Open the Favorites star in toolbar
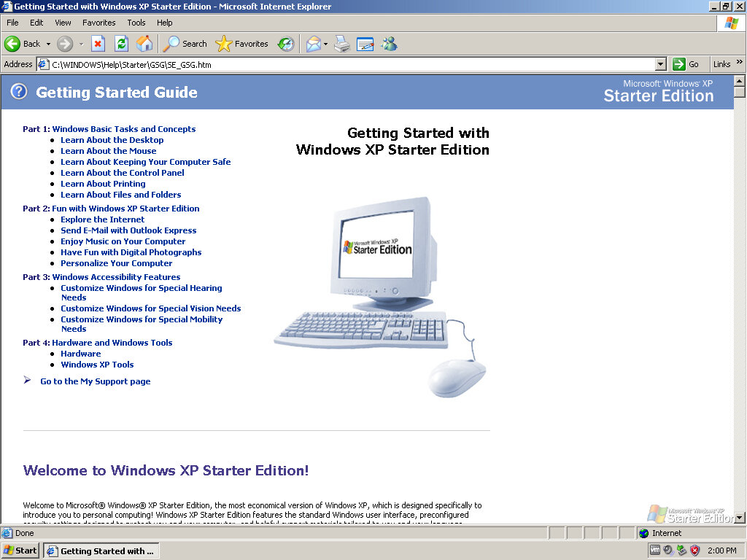Viewport: 747px width, 560px height. coord(242,44)
